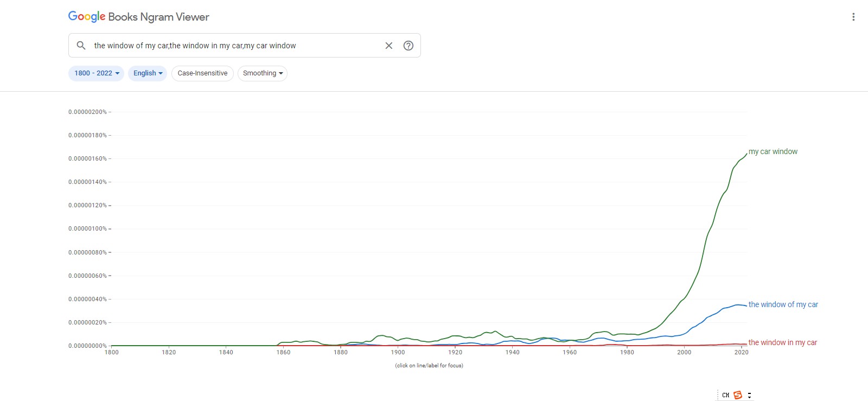Viewport: 868px width, 401px height.
Task: Click the CH language indicator in tray
Action: pyautogui.click(x=726, y=395)
